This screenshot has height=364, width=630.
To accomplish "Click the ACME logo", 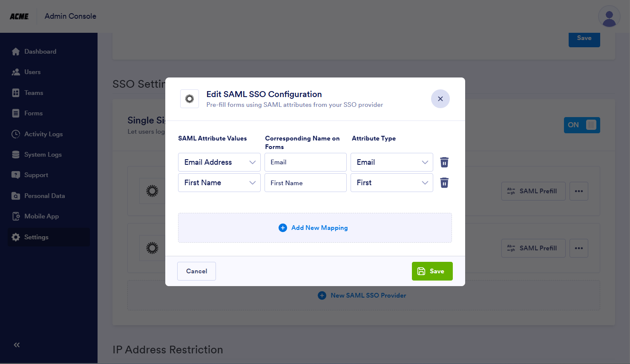I will (19, 16).
